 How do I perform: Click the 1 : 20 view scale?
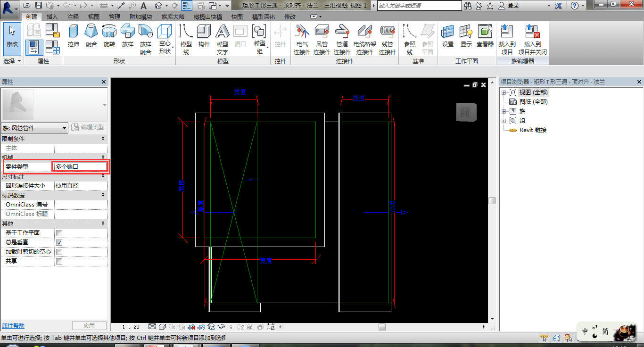tap(131, 327)
